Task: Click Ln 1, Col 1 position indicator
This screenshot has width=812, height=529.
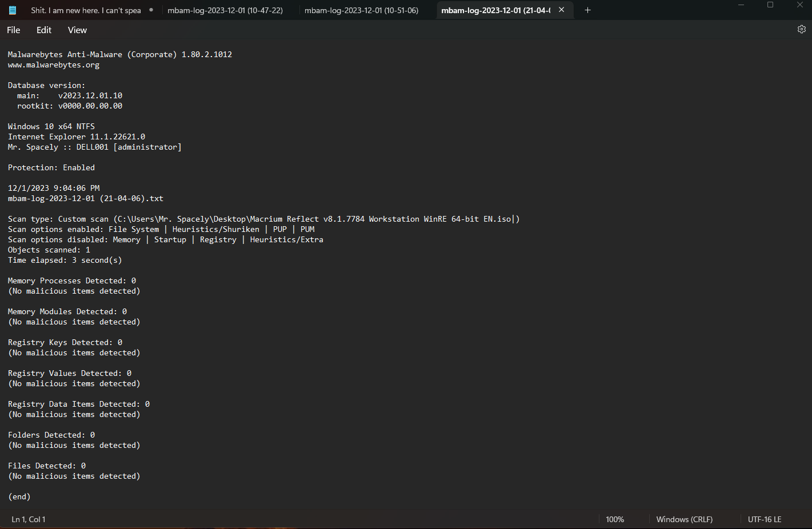Action: coord(29,519)
